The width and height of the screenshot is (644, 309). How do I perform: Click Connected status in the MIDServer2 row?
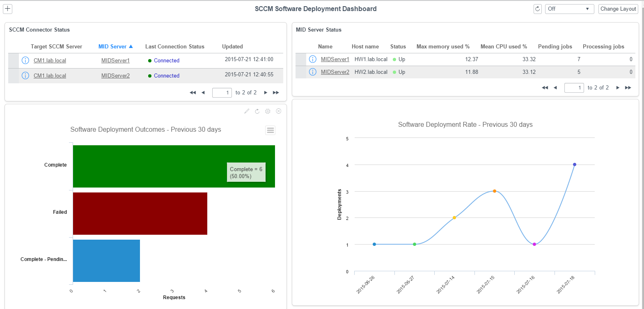pyautogui.click(x=167, y=76)
